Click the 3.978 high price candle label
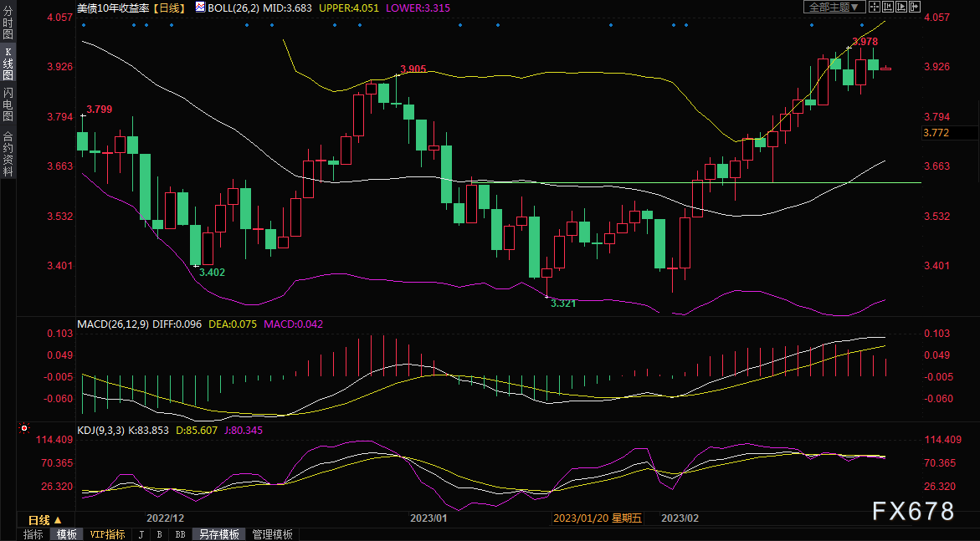Image resolution: width=980 pixels, height=541 pixels. [865, 41]
